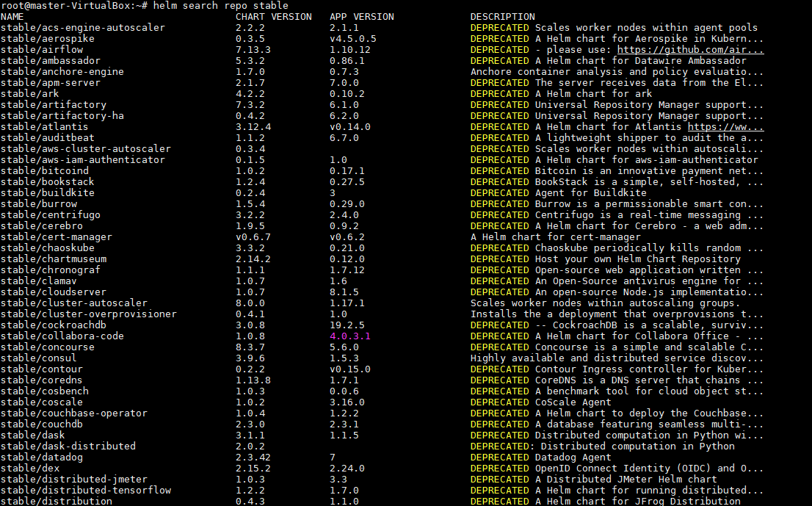The height and width of the screenshot is (506, 812).
Task: Select stable/auditbeat name
Action: pos(48,138)
